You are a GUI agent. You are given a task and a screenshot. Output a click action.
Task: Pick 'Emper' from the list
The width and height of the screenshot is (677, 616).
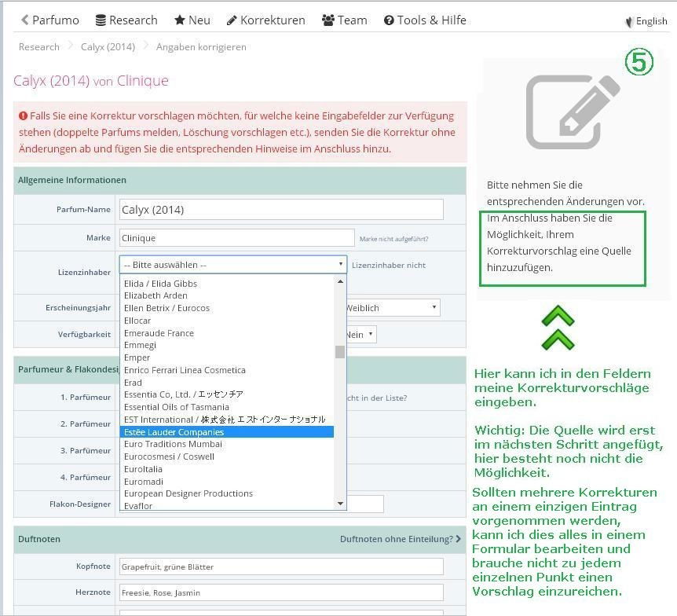227,357
